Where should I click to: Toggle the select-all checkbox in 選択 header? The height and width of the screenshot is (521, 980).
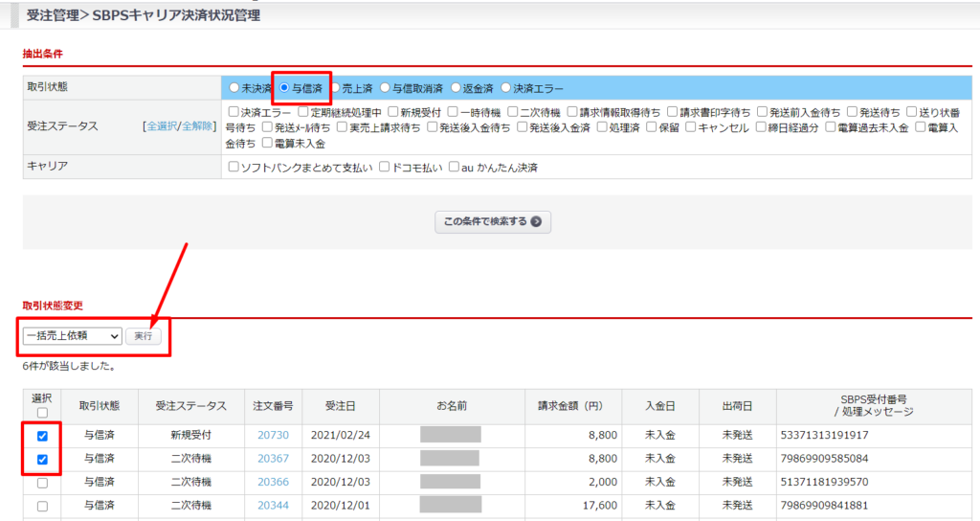(42, 413)
